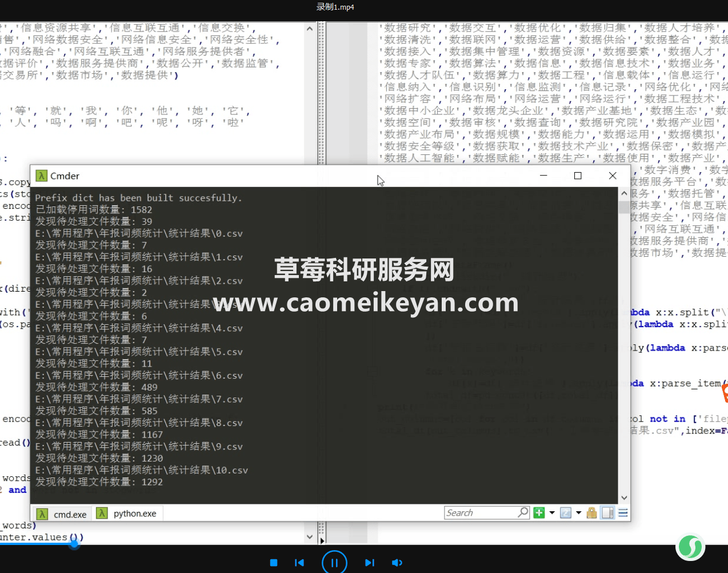This screenshot has width=728, height=573.
Task: Click the Prefix dict has been built line
Action: (x=139, y=198)
